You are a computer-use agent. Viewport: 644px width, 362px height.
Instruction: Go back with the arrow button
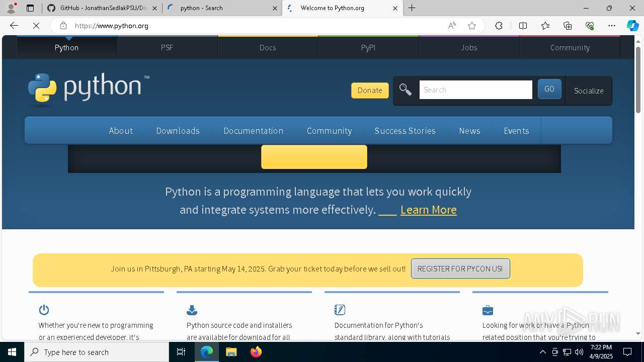tap(14, 26)
